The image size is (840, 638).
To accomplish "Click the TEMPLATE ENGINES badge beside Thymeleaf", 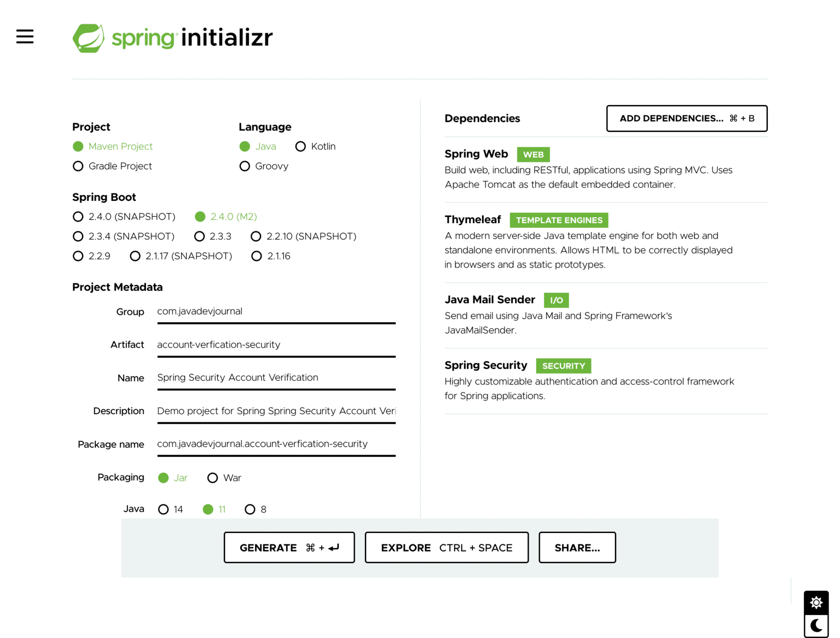I will tap(559, 220).
